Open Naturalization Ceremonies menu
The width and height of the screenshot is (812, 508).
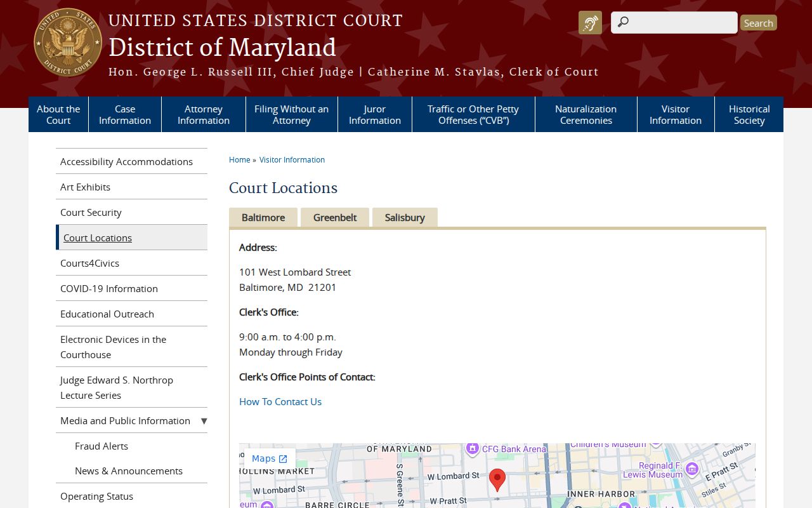(586, 114)
